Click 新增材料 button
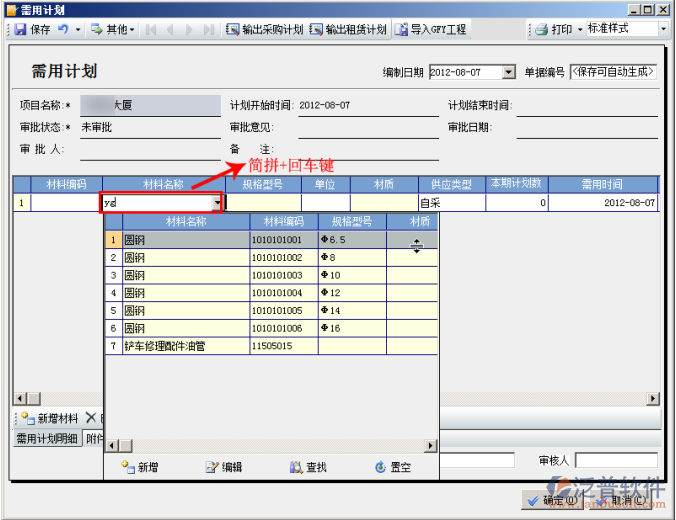The width and height of the screenshot is (676, 520). pos(50,418)
